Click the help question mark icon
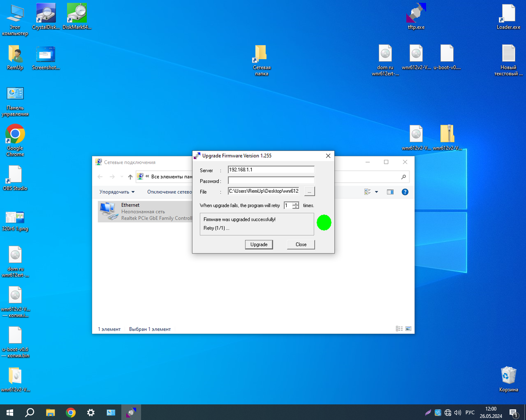This screenshot has height=420, width=526. pyautogui.click(x=405, y=192)
